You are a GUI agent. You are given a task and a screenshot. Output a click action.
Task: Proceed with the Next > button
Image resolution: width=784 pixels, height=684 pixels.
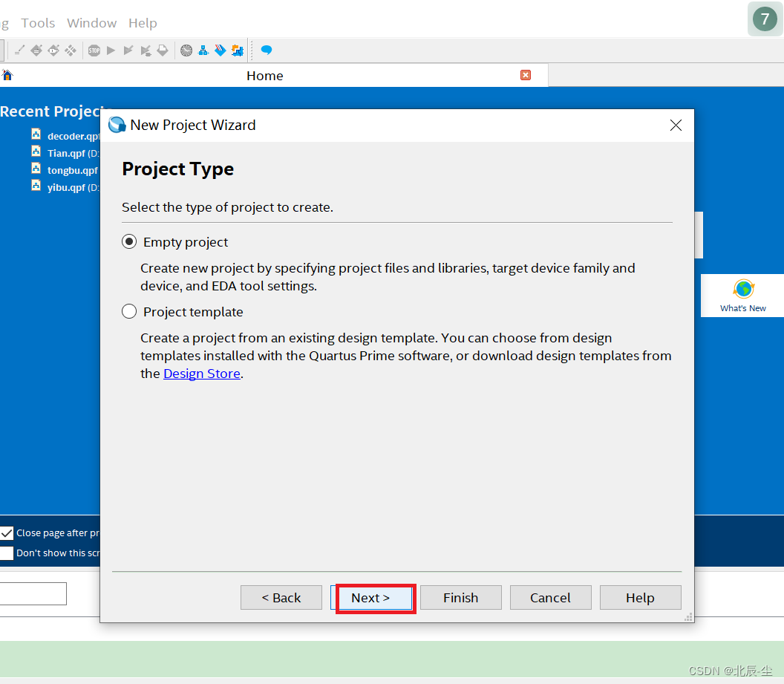pos(371,598)
